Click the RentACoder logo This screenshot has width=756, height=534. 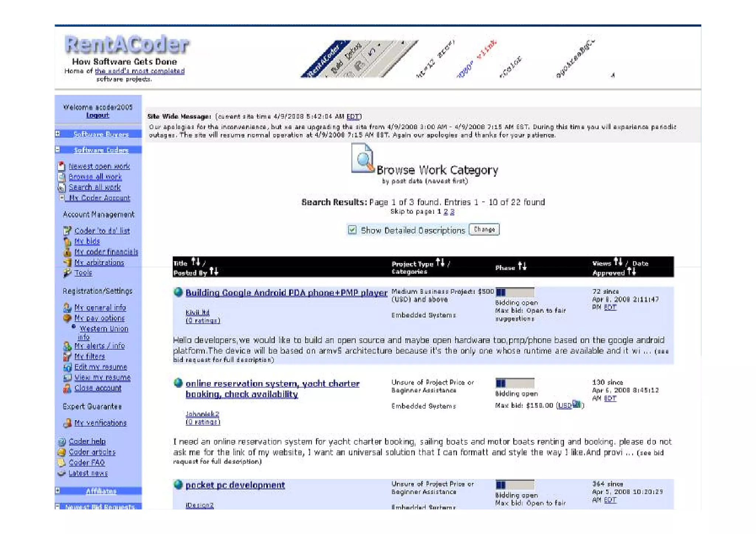coord(127,44)
